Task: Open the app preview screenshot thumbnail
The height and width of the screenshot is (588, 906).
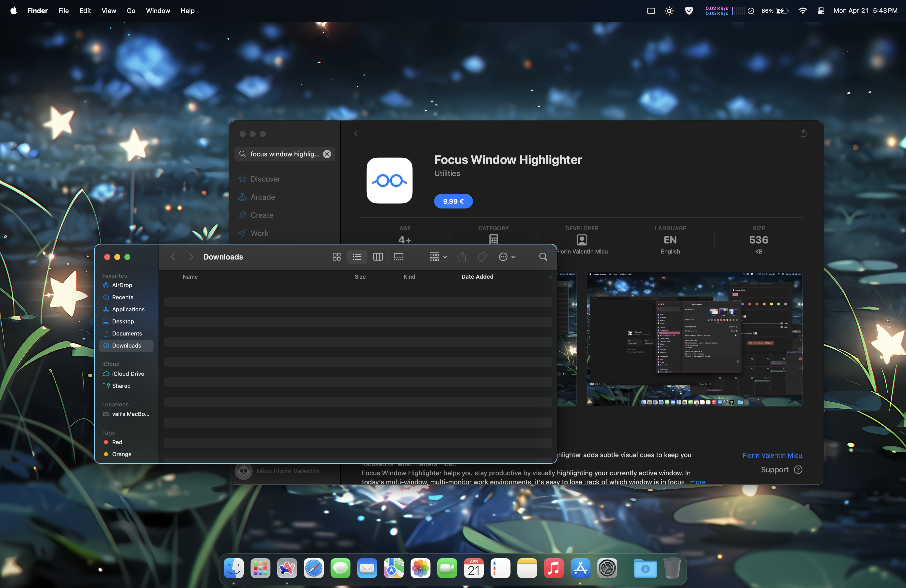Action: tap(694, 339)
